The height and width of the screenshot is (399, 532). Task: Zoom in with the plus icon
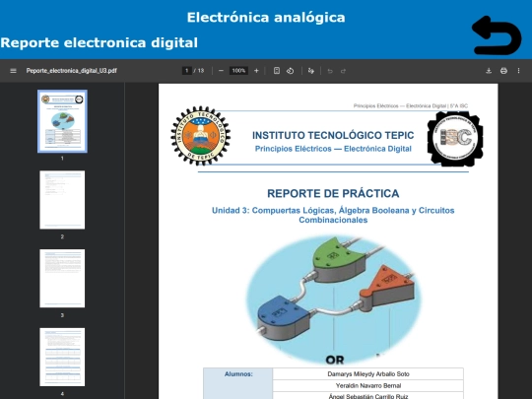pyautogui.click(x=256, y=71)
